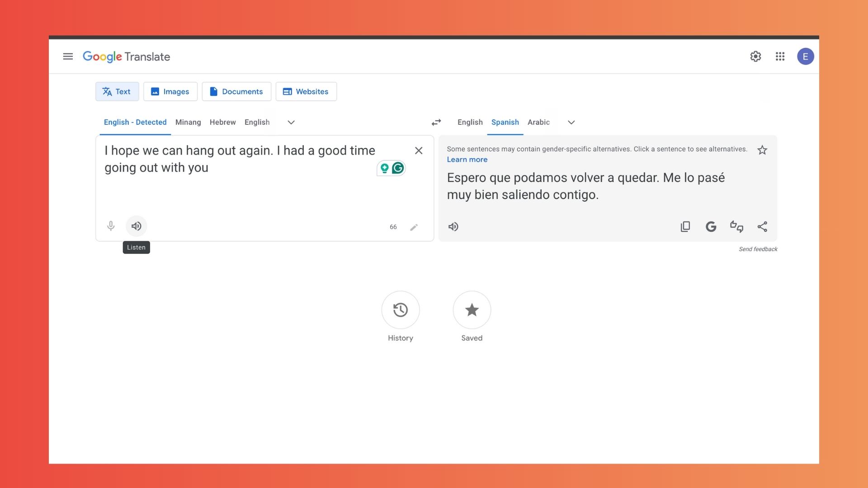The height and width of the screenshot is (488, 868).
Task: Share the translation
Action: tap(762, 227)
